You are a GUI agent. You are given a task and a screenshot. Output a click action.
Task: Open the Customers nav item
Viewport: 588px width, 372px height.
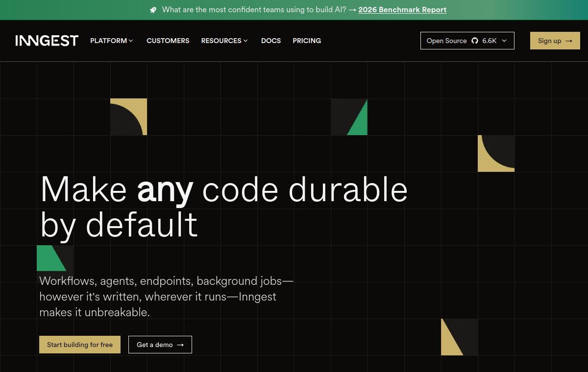(168, 41)
